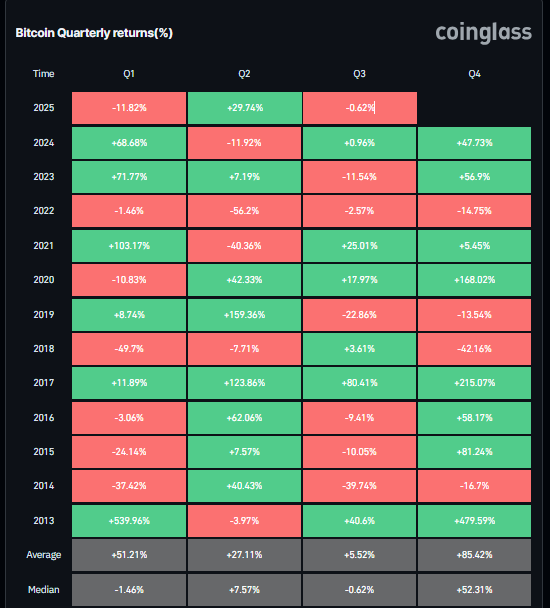This screenshot has width=550, height=608.
Task: Select the 2025 Q3 -0.62% cell
Action: pos(360,108)
